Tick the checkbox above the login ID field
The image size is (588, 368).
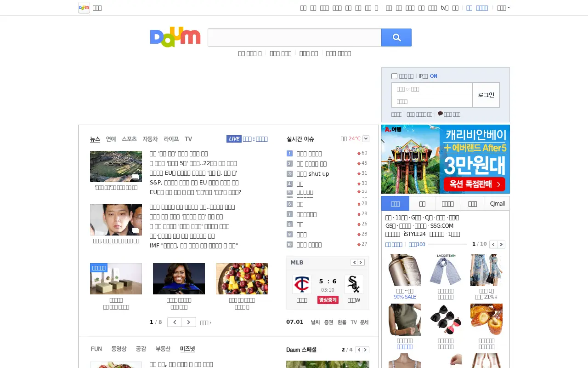coord(394,76)
